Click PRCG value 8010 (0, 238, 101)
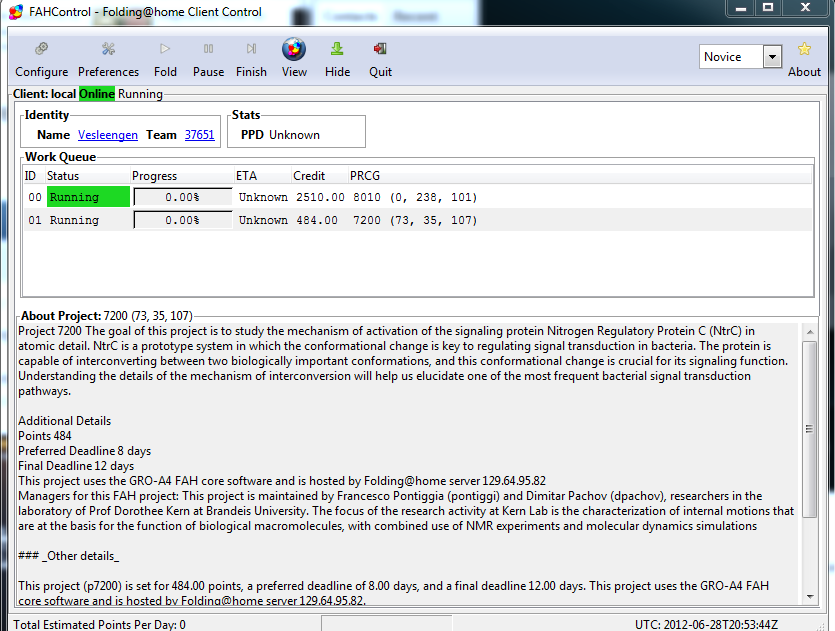 point(415,198)
